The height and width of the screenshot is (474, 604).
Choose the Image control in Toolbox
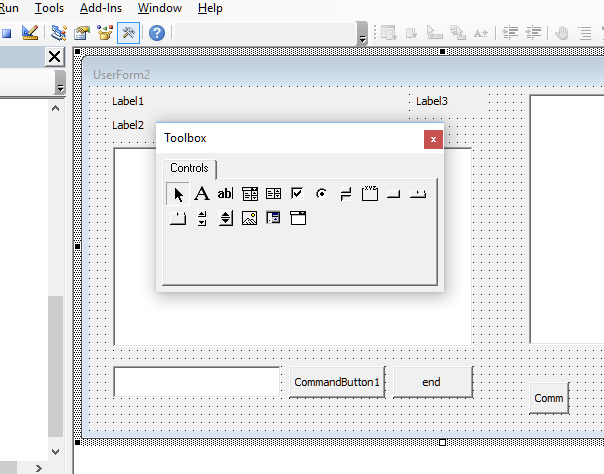point(250,218)
